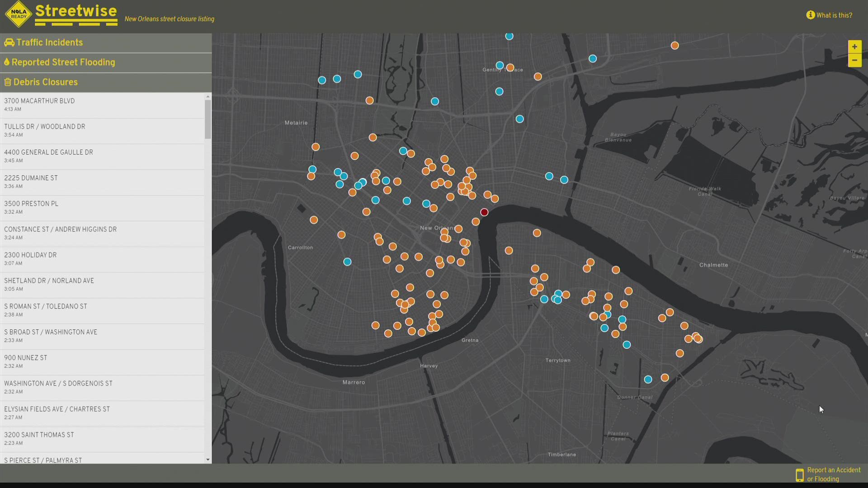
Task: Click the blue marker left of Donner Canal orange marker
Action: coord(648,380)
